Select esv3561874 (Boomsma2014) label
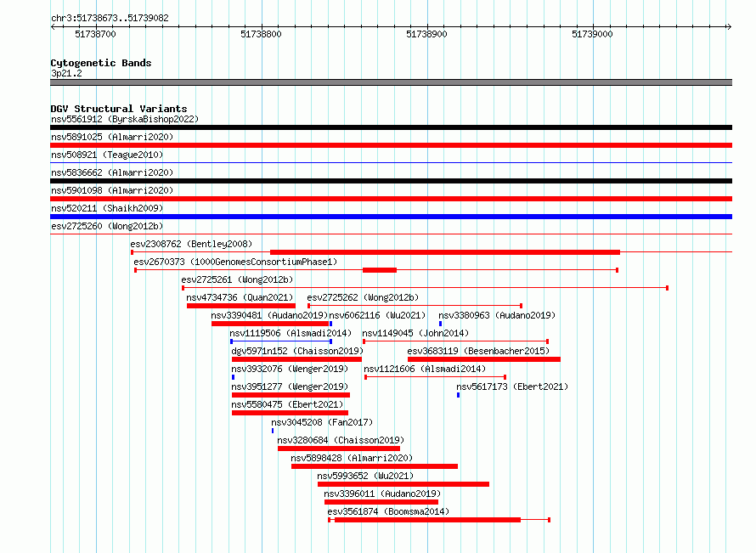 pos(388,511)
